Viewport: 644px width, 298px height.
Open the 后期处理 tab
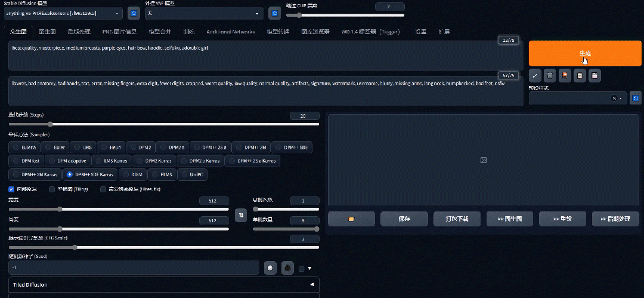pyautogui.click(x=79, y=32)
